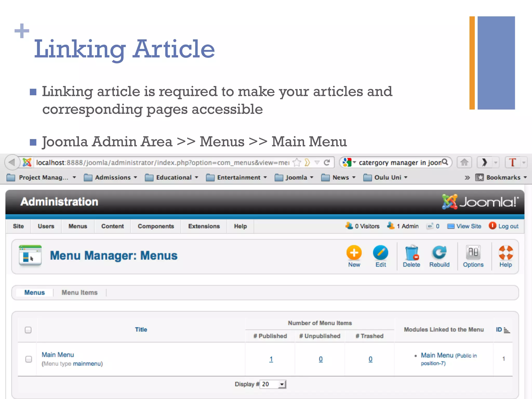Expand the Educational bookmarks folder

point(171,178)
